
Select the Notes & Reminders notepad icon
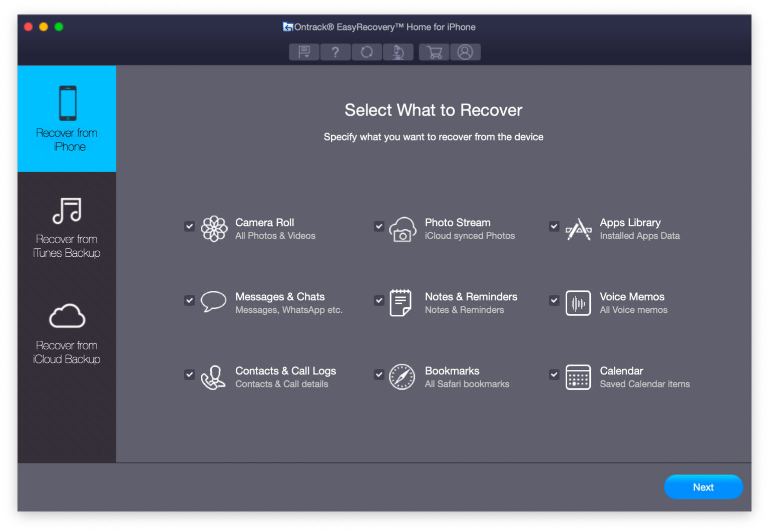[401, 302]
